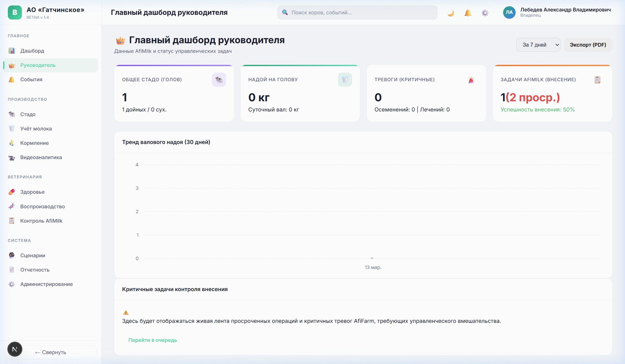
Task: Toggle dark mode with the moon icon
Action: pos(451,13)
